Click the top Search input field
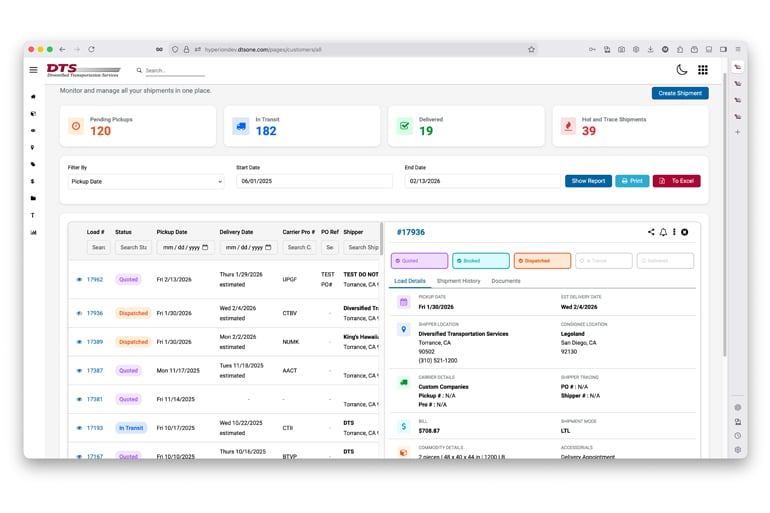The width and height of the screenshot is (770, 513). pos(175,71)
